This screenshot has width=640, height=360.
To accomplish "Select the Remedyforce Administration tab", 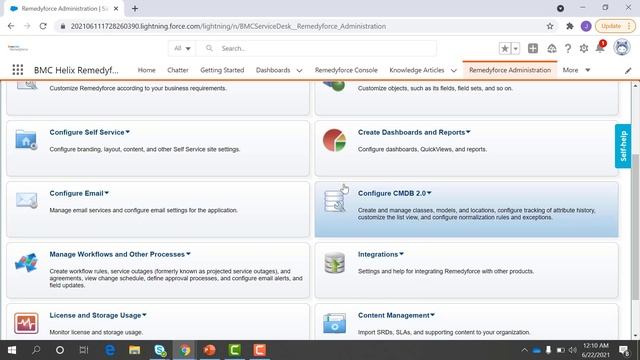I will point(510,70).
